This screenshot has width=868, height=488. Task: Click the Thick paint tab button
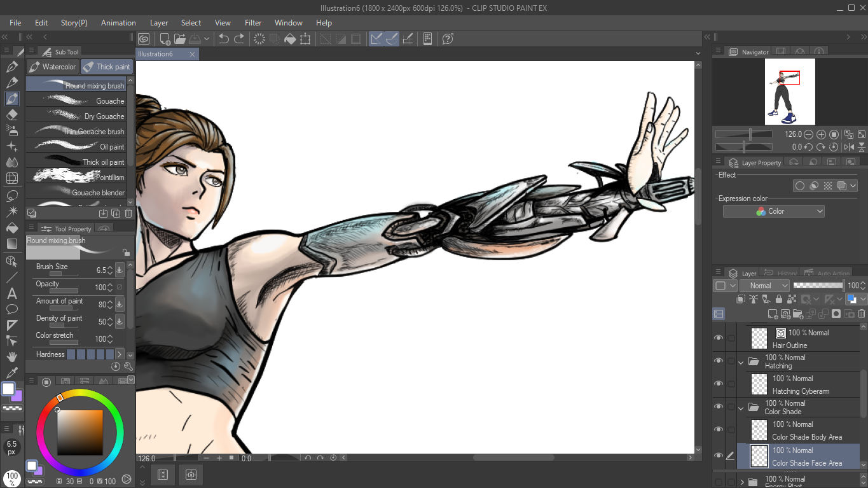[106, 67]
